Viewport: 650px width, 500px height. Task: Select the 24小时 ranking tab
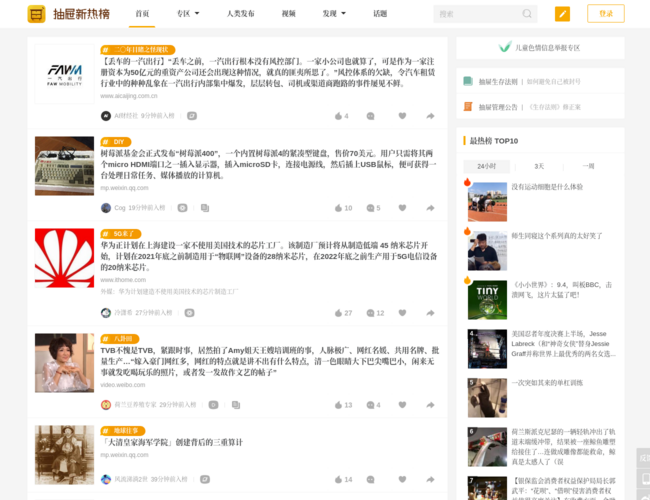pyautogui.click(x=487, y=166)
